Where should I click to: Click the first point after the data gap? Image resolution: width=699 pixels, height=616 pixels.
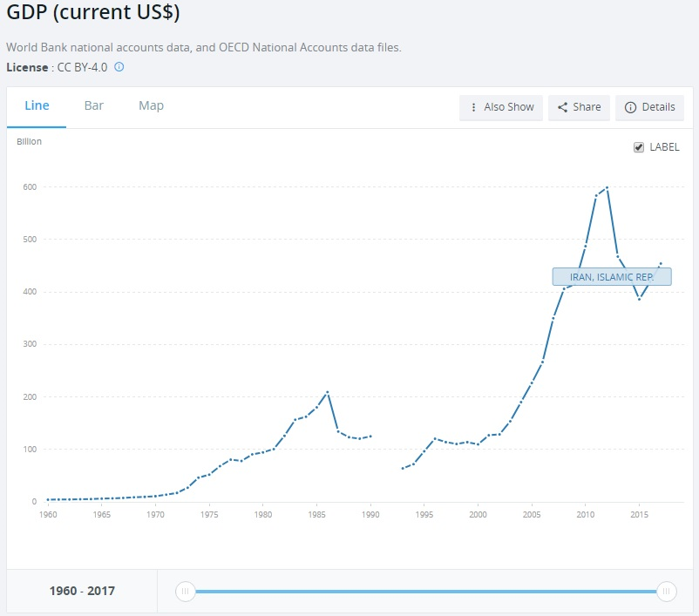(403, 469)
